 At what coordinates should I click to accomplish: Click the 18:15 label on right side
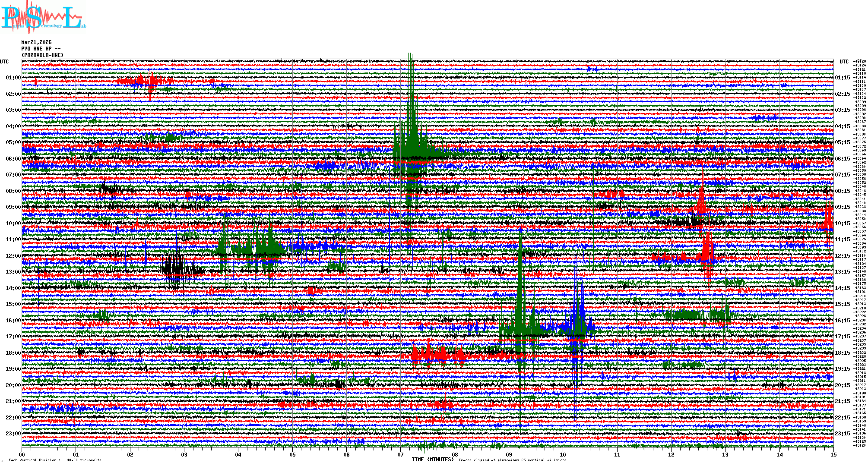843,353
